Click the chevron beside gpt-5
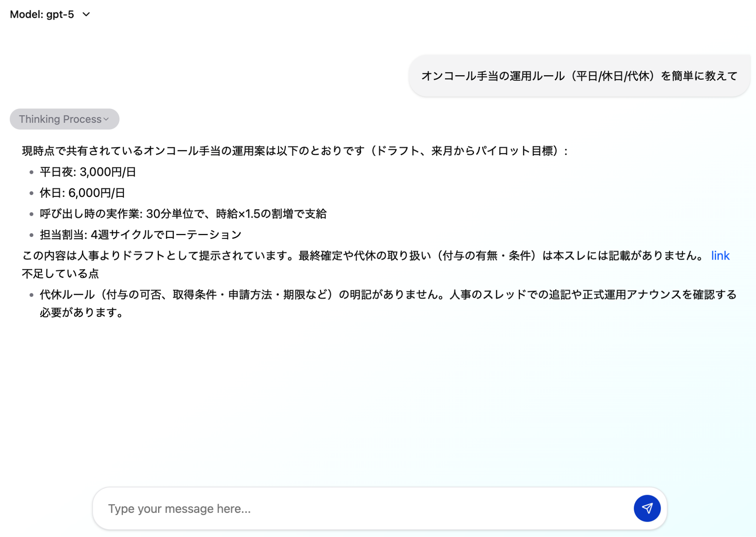 point(86,14)
